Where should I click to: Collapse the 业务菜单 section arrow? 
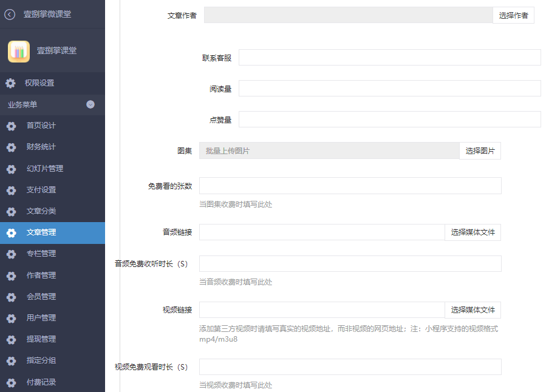(x=90, y=104)
